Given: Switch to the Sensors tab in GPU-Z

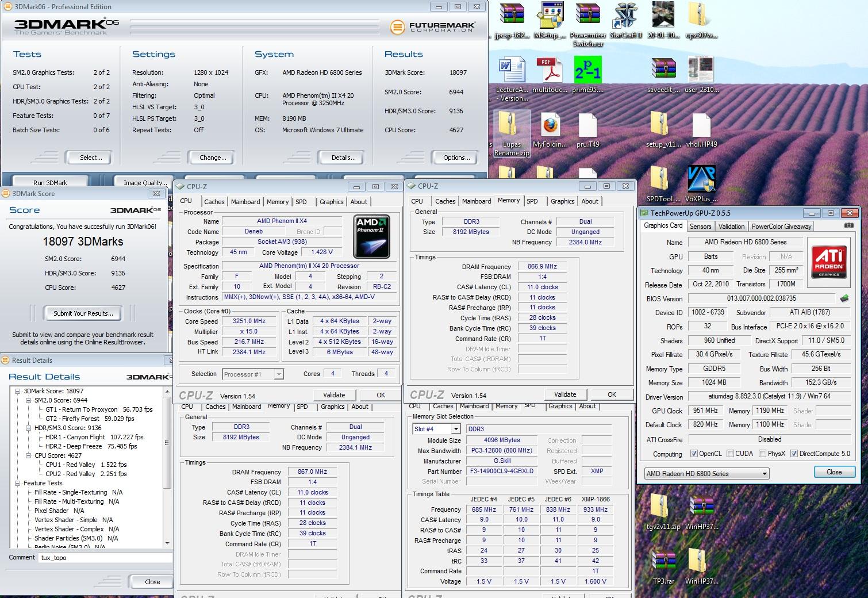Looking at the screenshot, I should point(700,227).
